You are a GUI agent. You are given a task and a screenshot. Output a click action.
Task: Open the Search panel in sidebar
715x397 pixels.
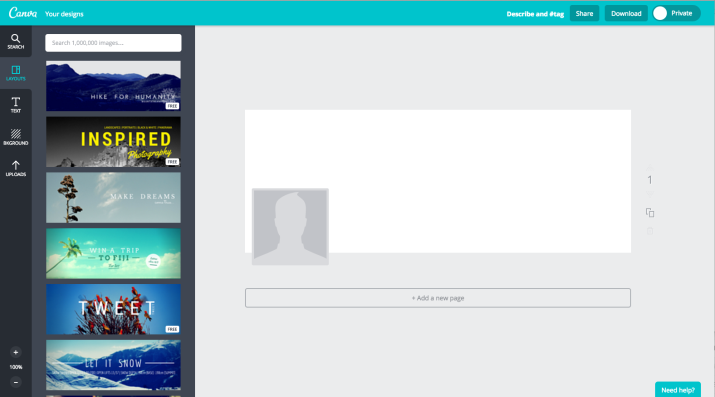pos(16,41)
